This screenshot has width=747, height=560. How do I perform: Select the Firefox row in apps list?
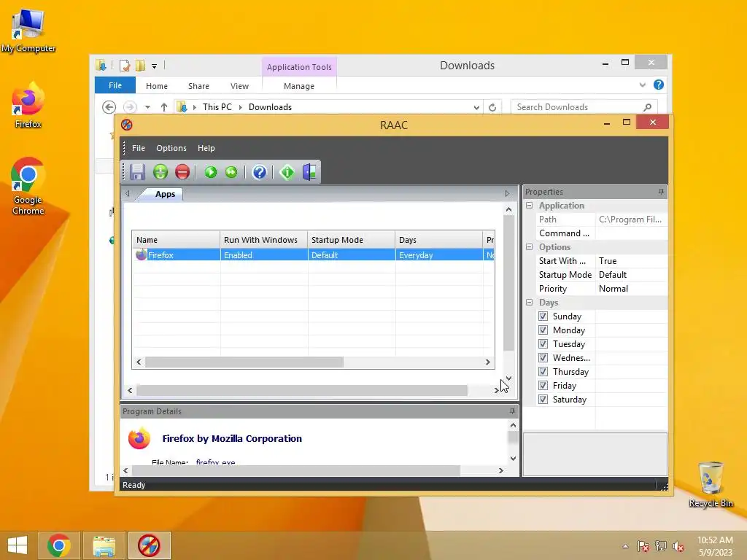point(314,254)
